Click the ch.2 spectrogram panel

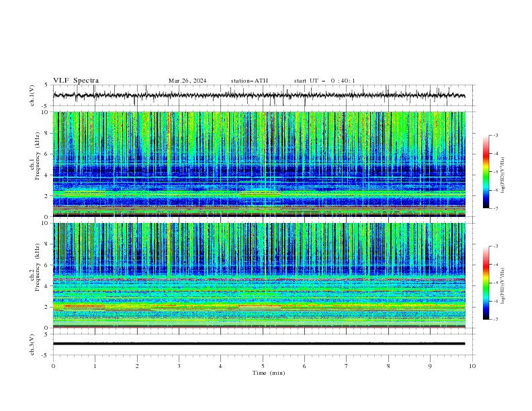pos(259,275)
